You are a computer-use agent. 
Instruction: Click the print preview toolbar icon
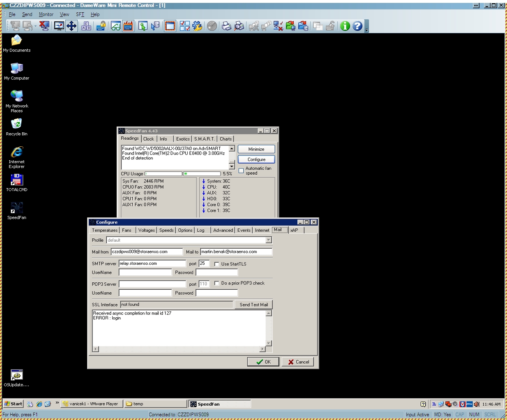click(239, 26)
